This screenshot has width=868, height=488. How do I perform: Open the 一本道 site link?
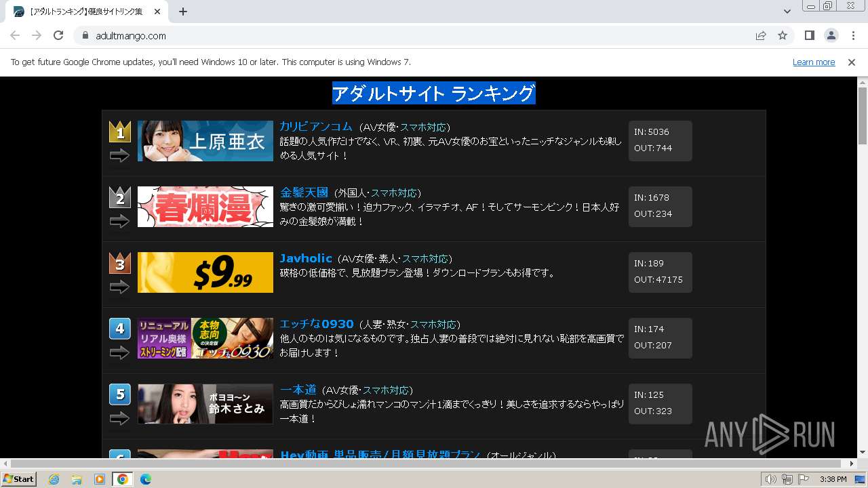tap(298, 390)
